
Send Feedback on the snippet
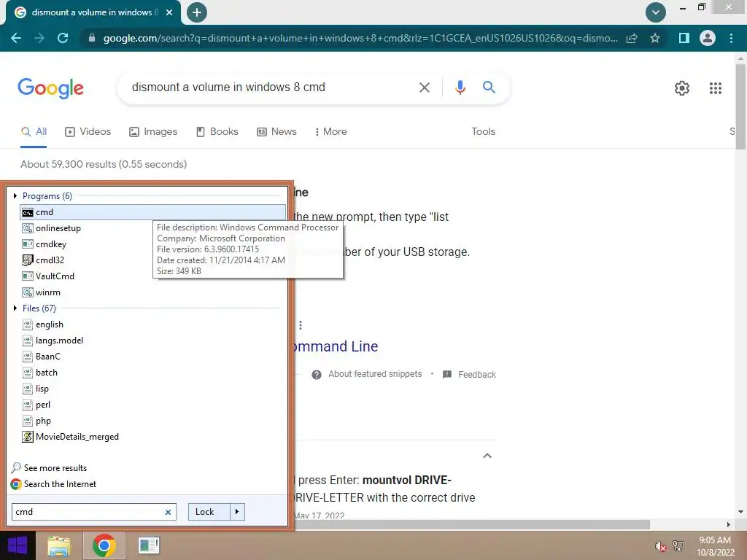point(469,375)
